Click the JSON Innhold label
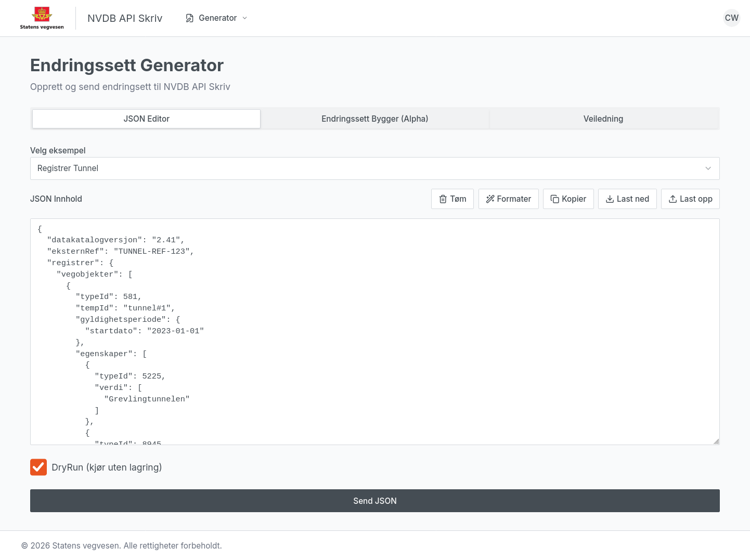750x560 pixels. click(56, 199)
